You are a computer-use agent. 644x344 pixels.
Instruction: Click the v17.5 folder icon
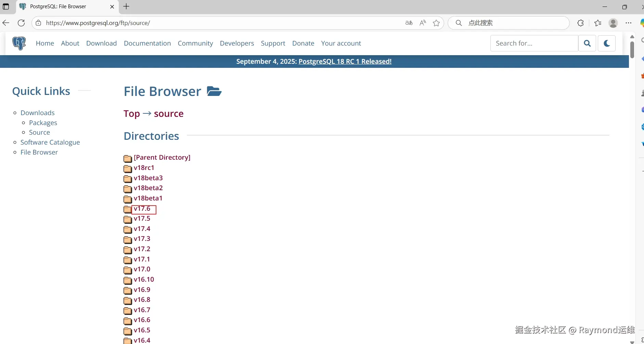coord(128,219)
